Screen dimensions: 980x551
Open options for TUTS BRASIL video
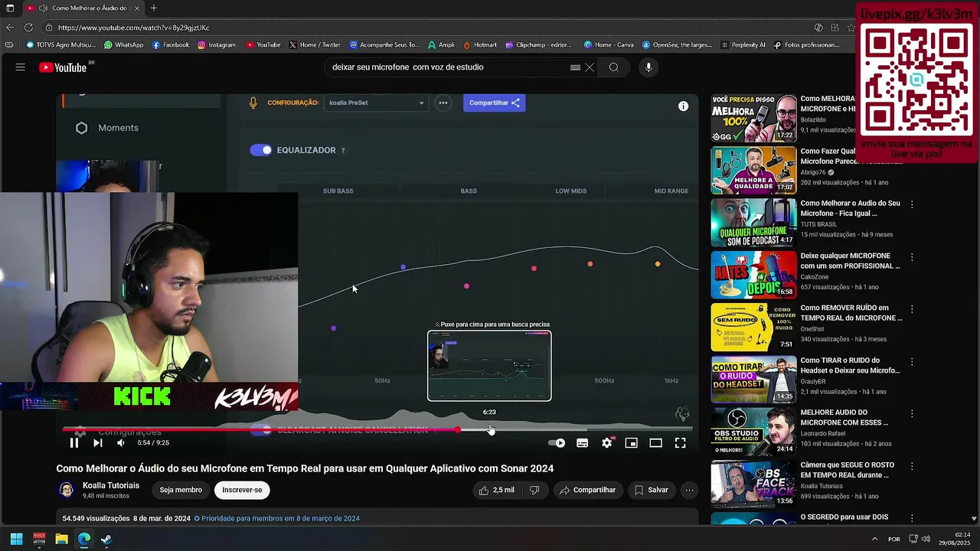911,204
